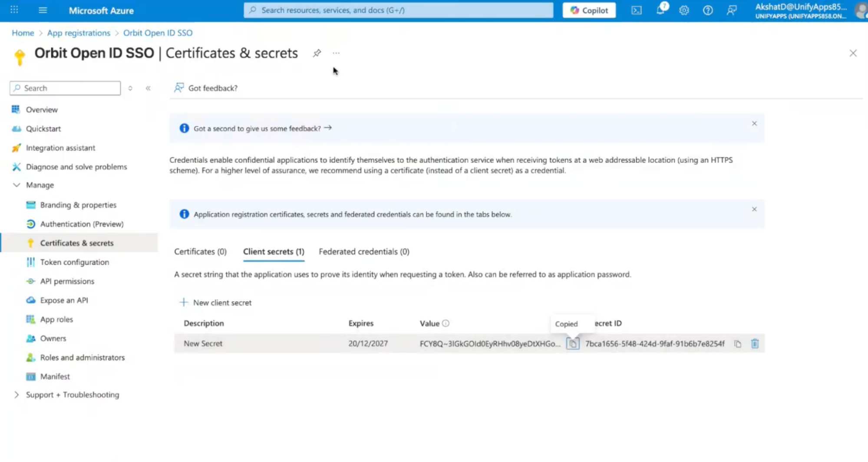
Task: Open Cloud Shell from the top bar
Action: tap(636, 10)
